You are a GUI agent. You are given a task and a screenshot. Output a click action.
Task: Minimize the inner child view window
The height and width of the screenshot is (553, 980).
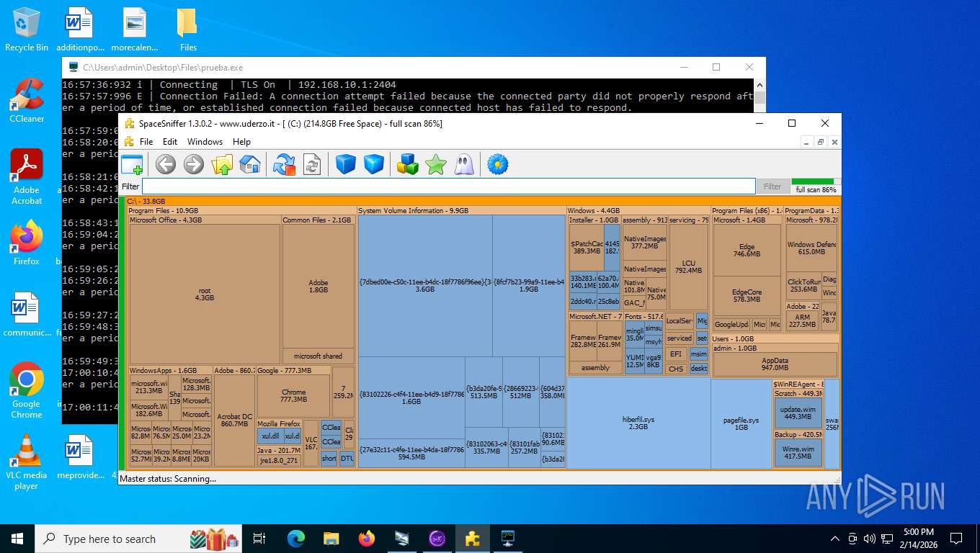click(808, 142)
